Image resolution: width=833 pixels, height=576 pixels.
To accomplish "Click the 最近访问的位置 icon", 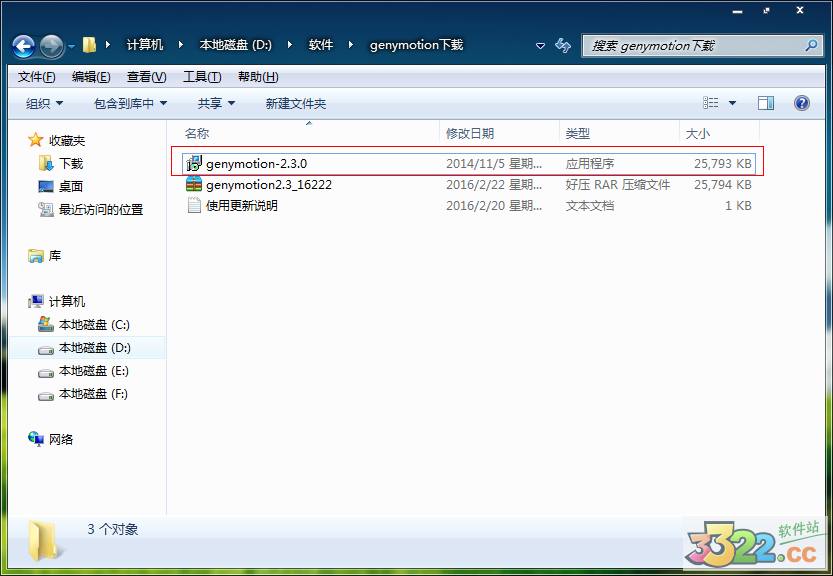I will tap(46, 209).
